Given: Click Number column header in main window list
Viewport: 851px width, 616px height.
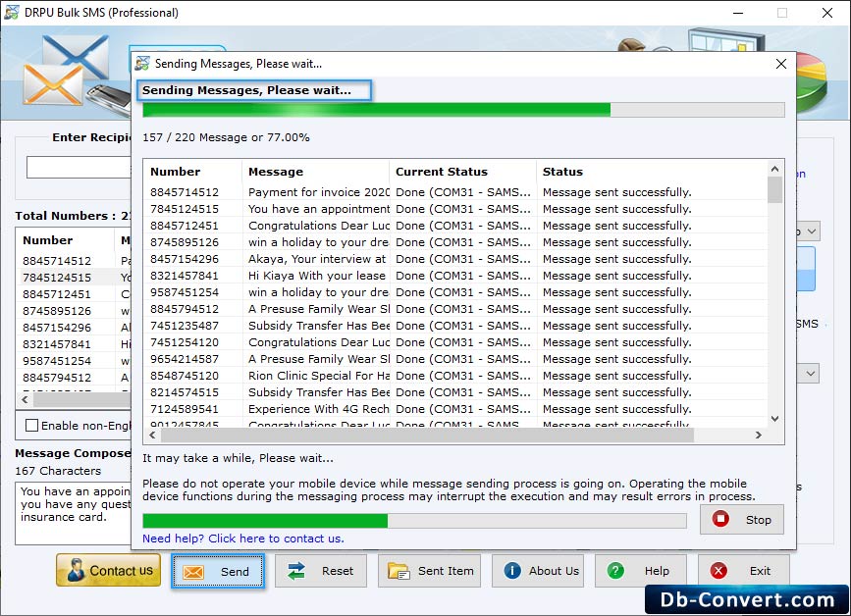Looking at the screenshot, I should (x=65, y=240).
